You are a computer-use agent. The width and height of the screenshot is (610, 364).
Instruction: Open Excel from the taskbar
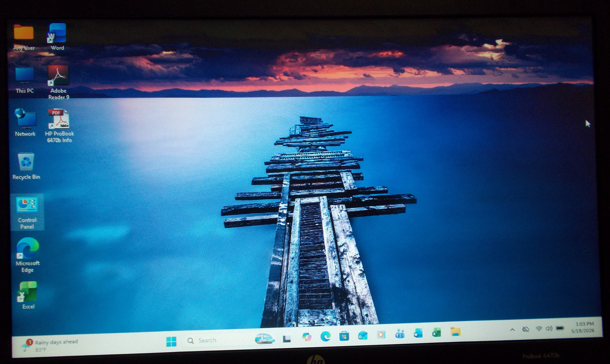437,332
